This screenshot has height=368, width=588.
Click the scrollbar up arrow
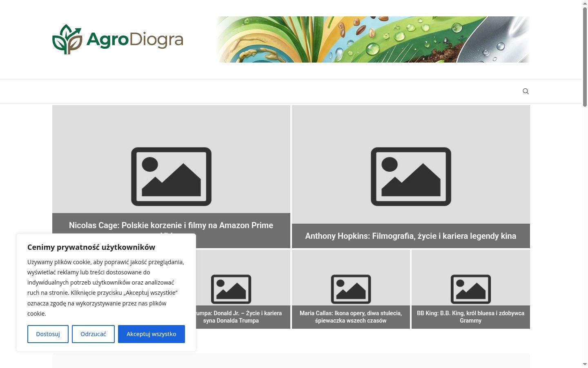coord(585,3)
